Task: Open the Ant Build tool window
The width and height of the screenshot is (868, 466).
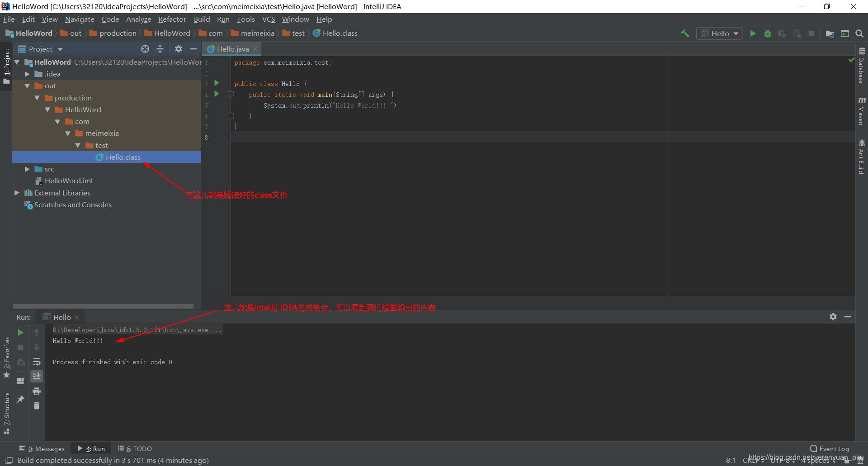Action: click(862, 157)
